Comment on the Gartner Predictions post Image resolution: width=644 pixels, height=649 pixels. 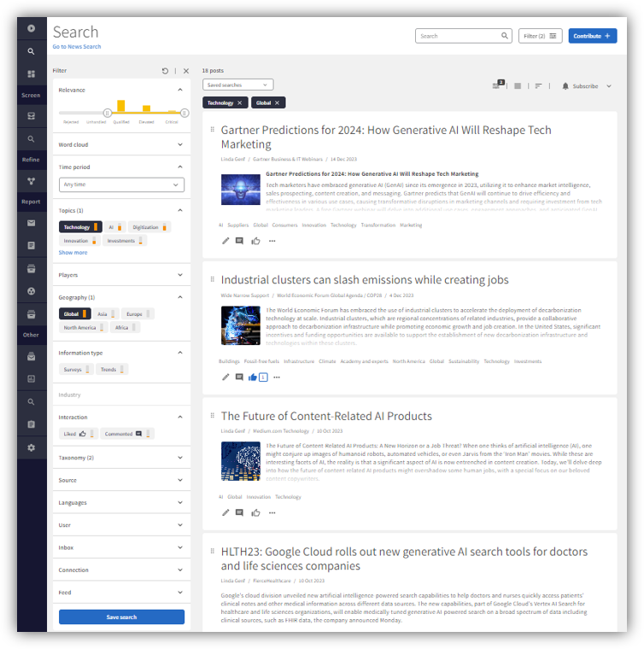239,241
